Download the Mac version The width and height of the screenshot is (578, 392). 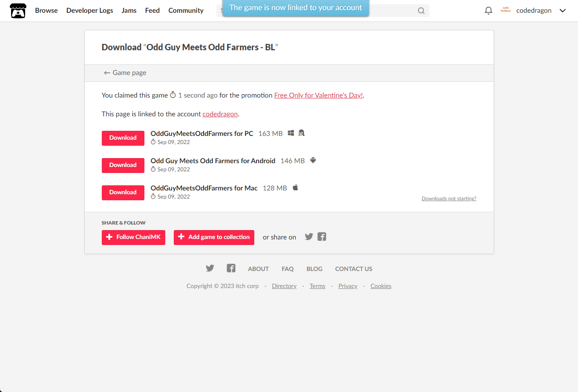(123, 193)
